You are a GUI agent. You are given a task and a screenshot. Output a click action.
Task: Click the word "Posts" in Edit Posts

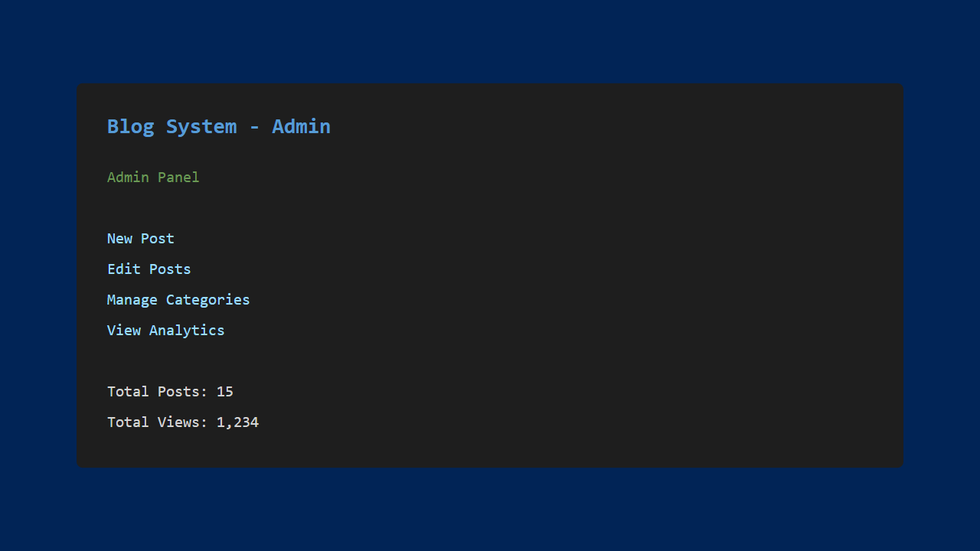point(170,269)
